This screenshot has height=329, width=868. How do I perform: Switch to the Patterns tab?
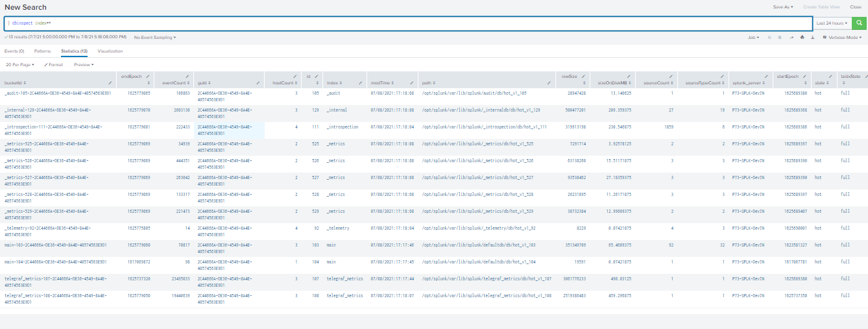43,51
